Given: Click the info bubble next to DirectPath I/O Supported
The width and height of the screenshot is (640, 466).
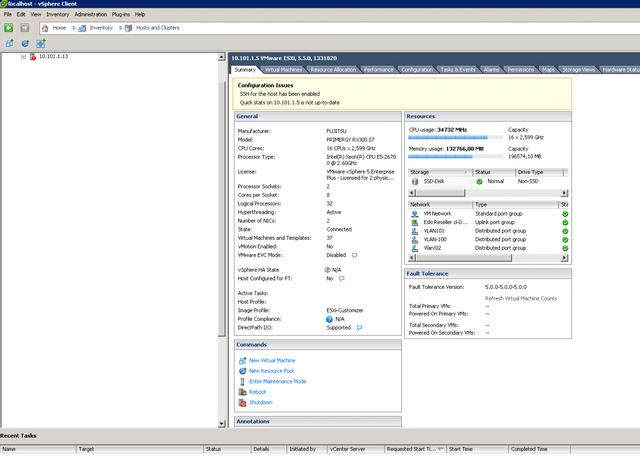Looking at the screenshot, I should (x=359, y=328).
